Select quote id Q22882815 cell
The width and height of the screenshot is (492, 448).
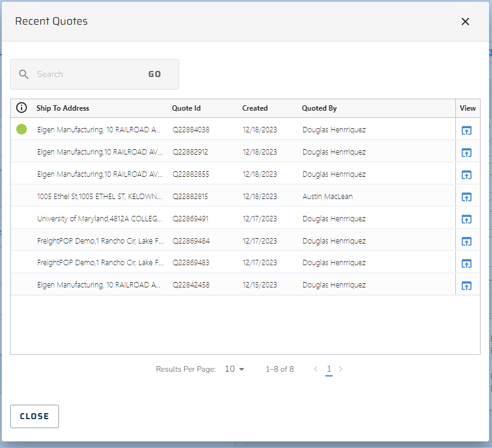[x=190, y=197]
